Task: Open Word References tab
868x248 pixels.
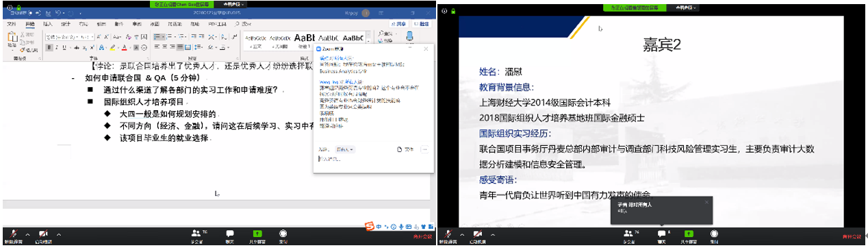Action: pos(101,23)
